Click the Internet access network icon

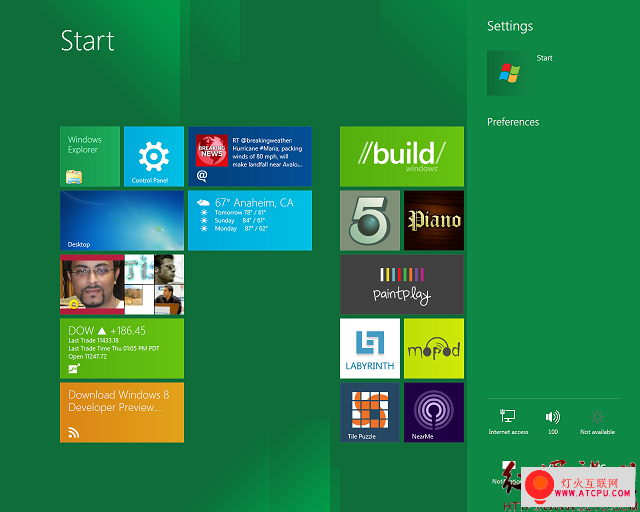click(x=508, y=422)
